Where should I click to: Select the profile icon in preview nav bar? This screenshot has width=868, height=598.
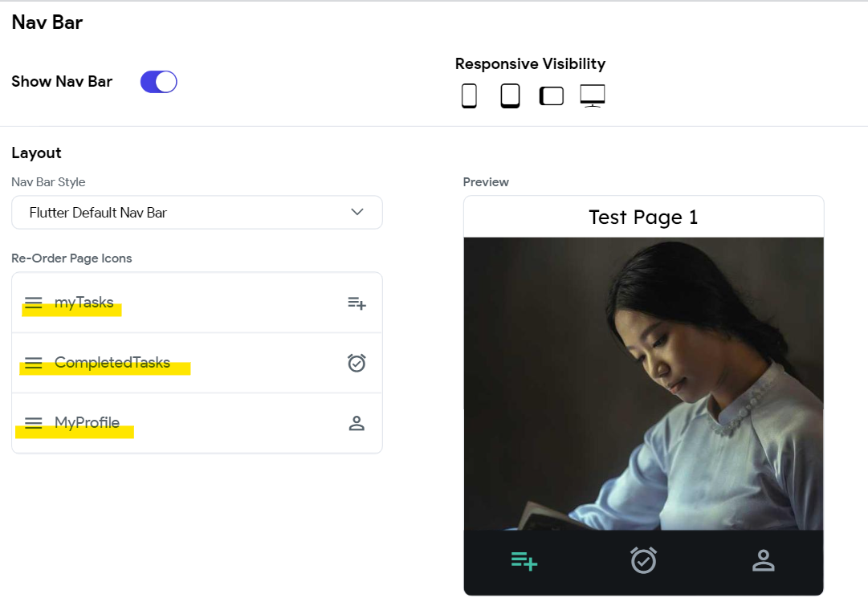(x=764, y=560)
